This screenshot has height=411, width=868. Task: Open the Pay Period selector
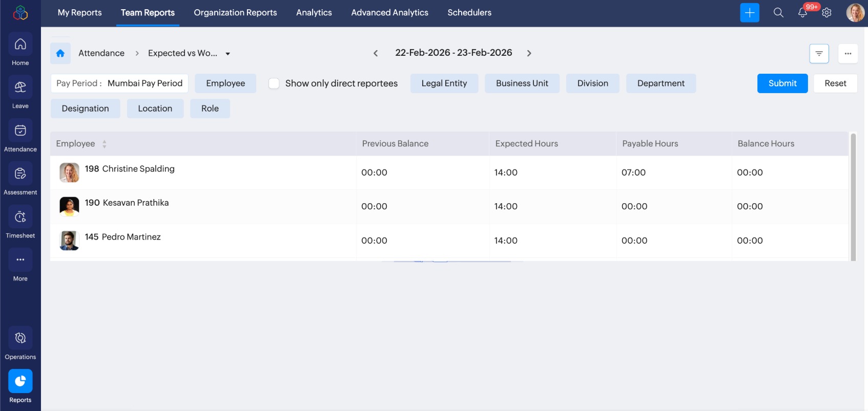(x=119, y=83)
